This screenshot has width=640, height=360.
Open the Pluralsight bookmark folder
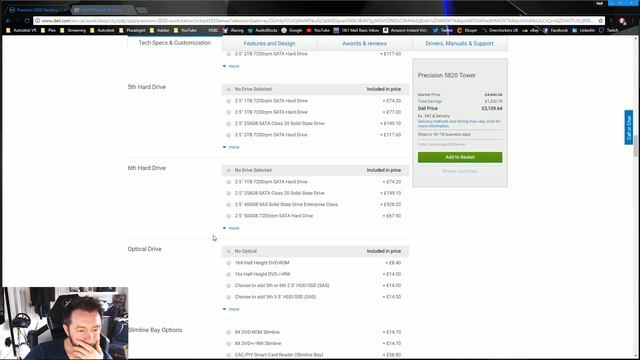132,30
